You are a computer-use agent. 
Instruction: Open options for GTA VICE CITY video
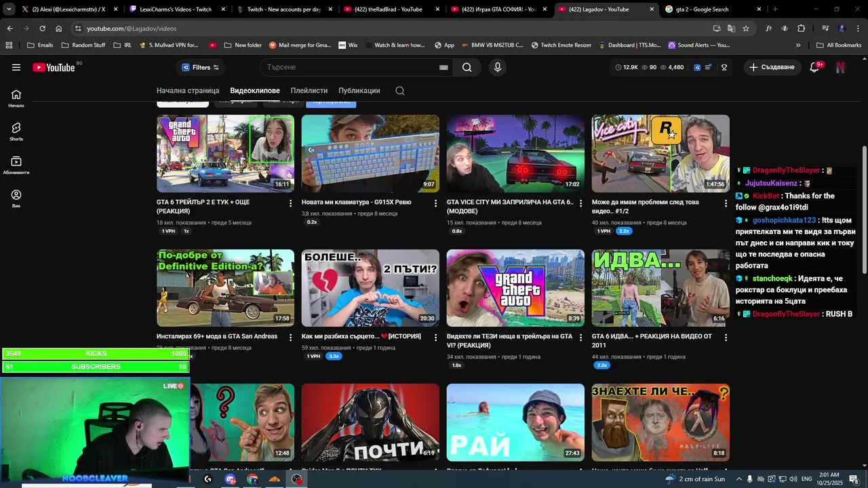[581, 203]
